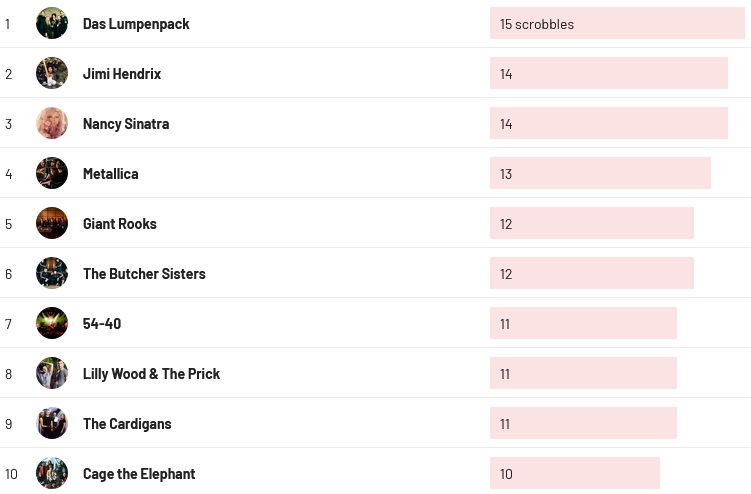
Task: Go to Jimi Hendrix artist page
Action: (122, 74)
